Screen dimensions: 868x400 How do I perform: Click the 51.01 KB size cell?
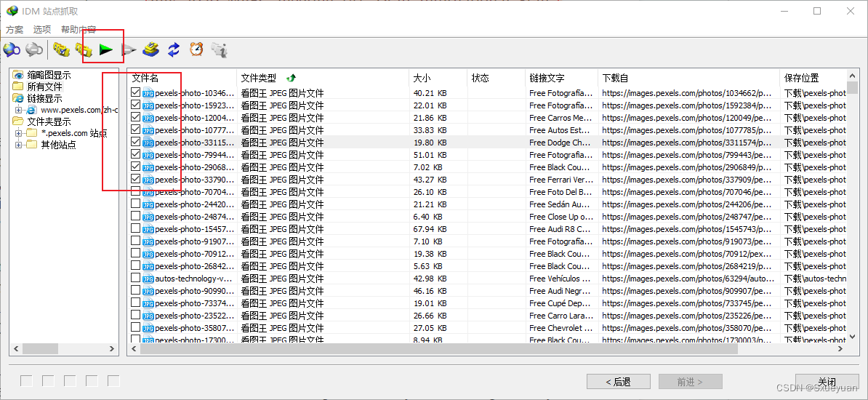point(430,155)
